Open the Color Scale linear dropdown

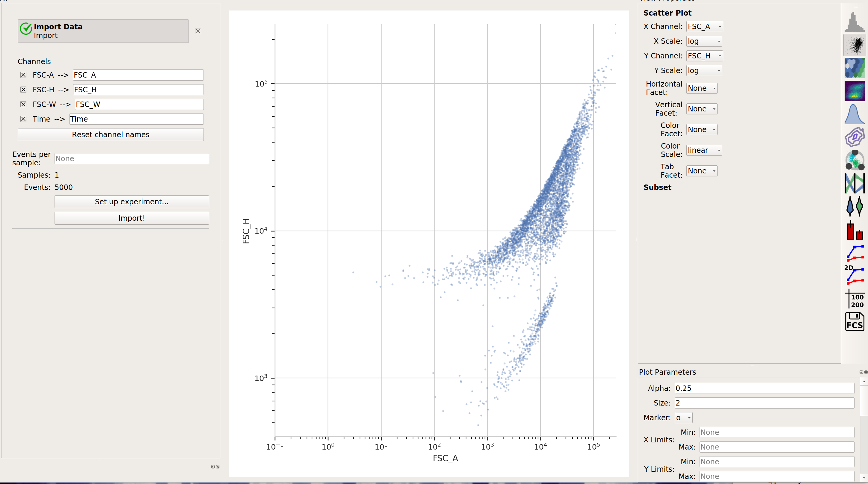click(704, 150)
